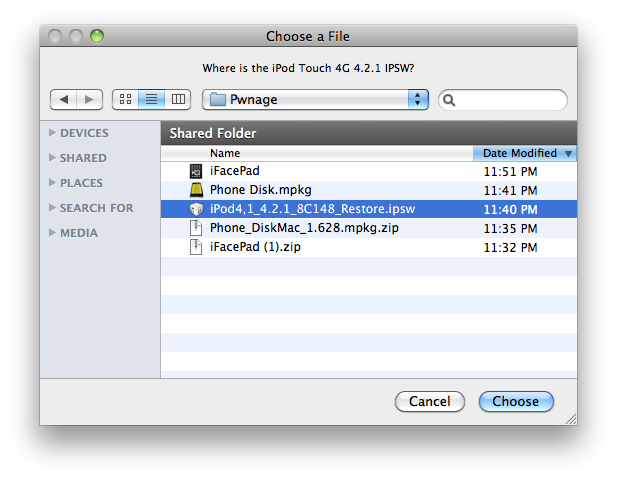Image resolution: width=617 pixels, height=480 pixels.
Task: Select the Phone_DiskMac_1.628.mpkg.zip archive icon
Action: [196, 228]
